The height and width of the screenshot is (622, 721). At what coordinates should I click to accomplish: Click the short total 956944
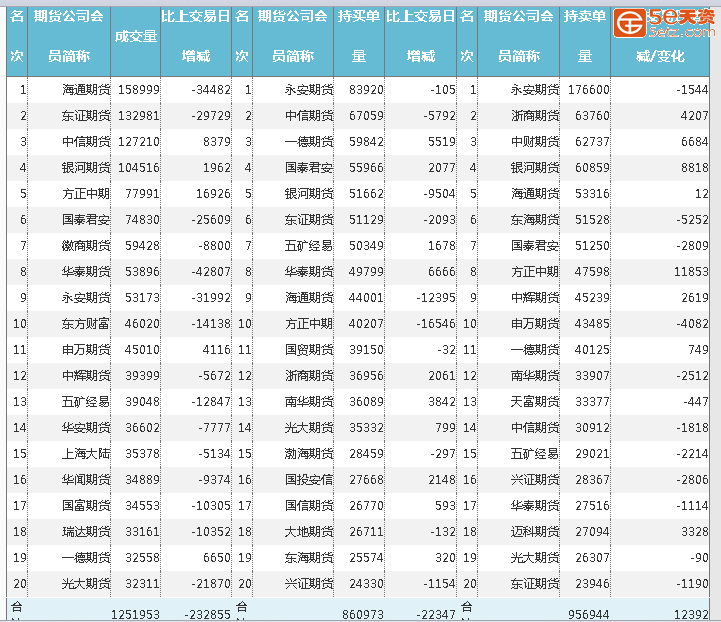coord(589,614)
